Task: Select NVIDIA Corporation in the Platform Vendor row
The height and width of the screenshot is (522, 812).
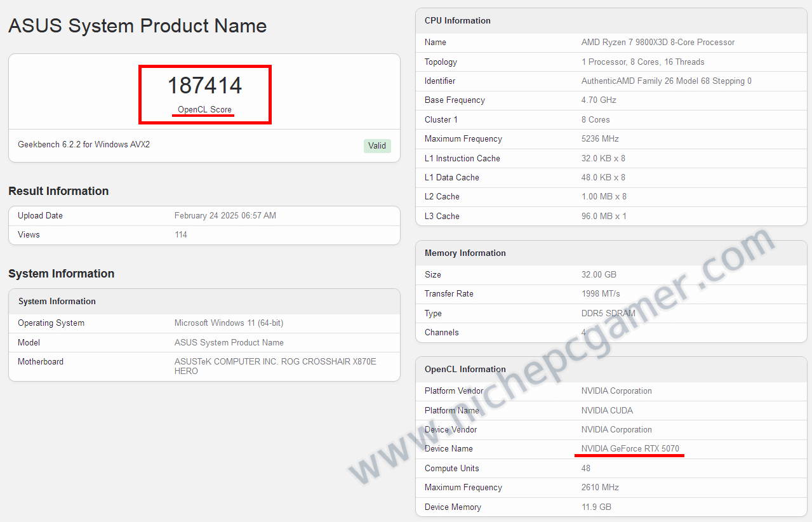Action: (616, 391)
